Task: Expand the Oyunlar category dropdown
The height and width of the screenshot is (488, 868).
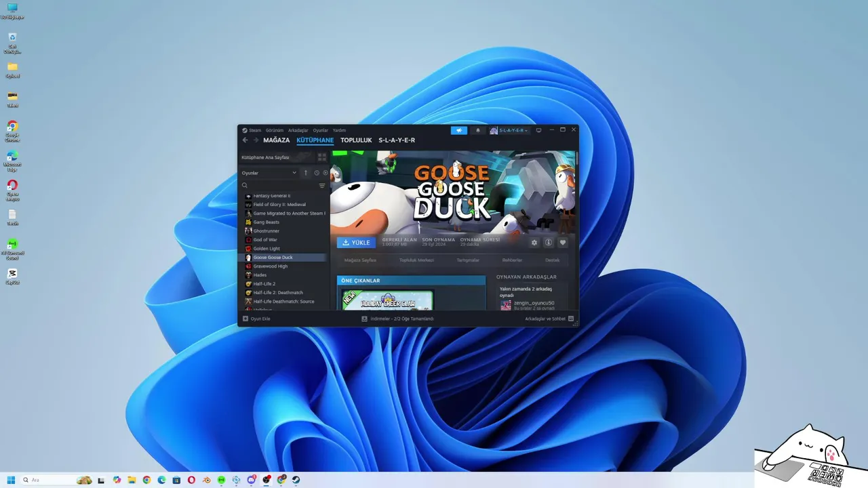Action: coord(269,173)
